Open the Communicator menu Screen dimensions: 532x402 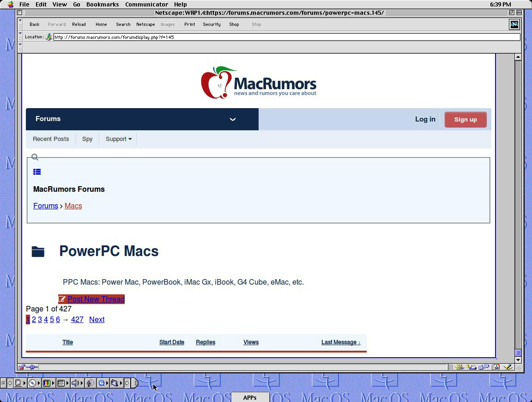[x=146, y=5]
